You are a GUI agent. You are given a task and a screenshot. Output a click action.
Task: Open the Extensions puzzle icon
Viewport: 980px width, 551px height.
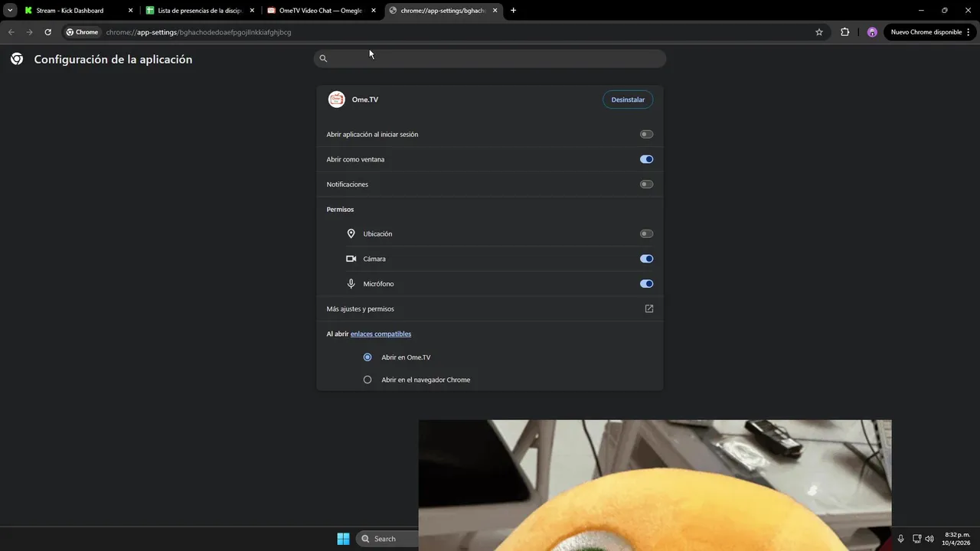(845, 32)
